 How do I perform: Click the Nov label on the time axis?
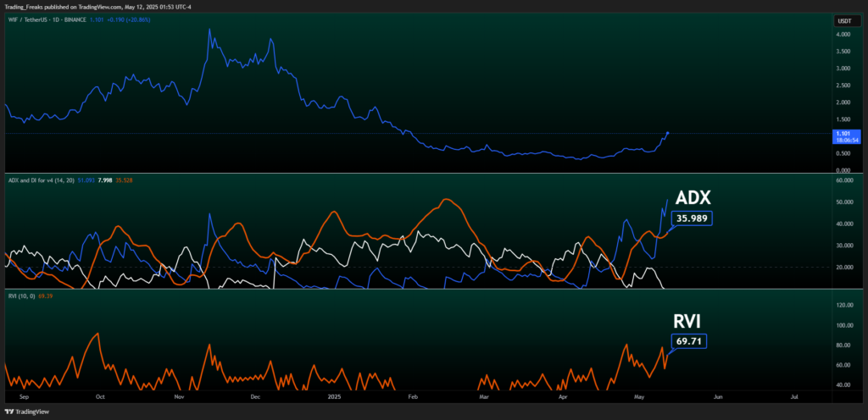(x=178, y=395)
